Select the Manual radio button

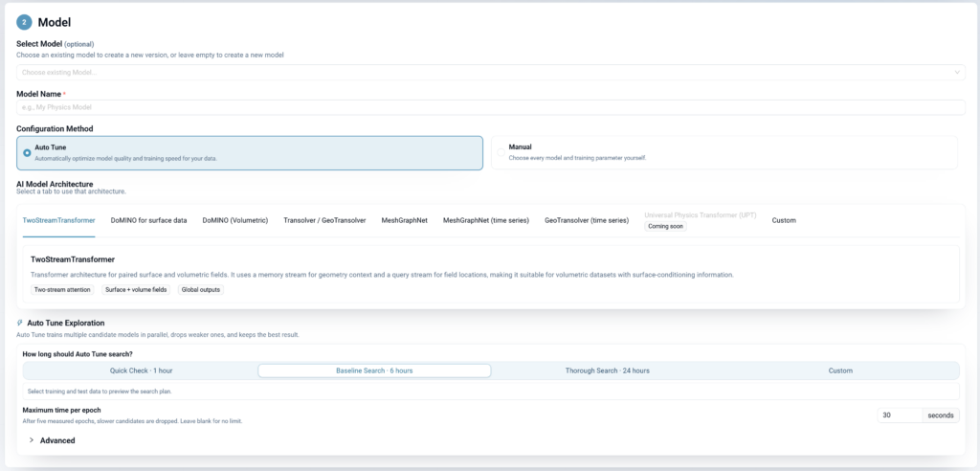click(501, 152)
